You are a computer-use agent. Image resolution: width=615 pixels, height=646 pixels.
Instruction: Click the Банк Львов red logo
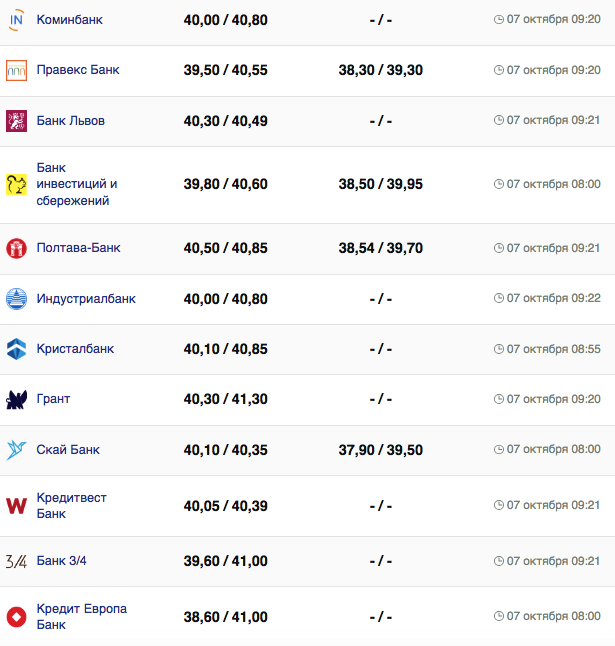tap(16, 121)
